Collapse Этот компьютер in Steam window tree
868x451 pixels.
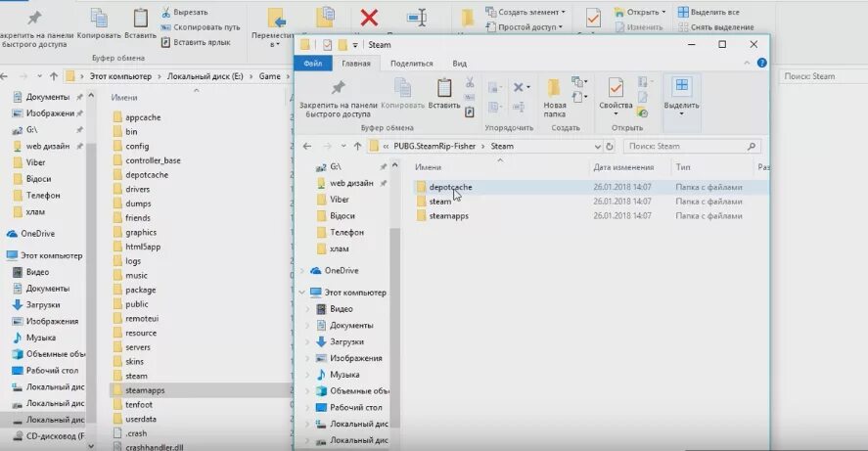(x=302, y=293)
